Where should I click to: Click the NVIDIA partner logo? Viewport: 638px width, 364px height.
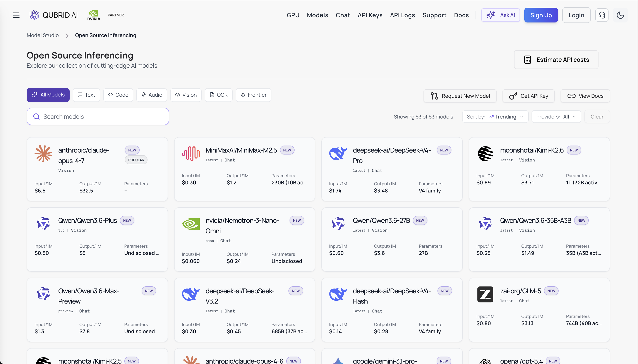94,15
